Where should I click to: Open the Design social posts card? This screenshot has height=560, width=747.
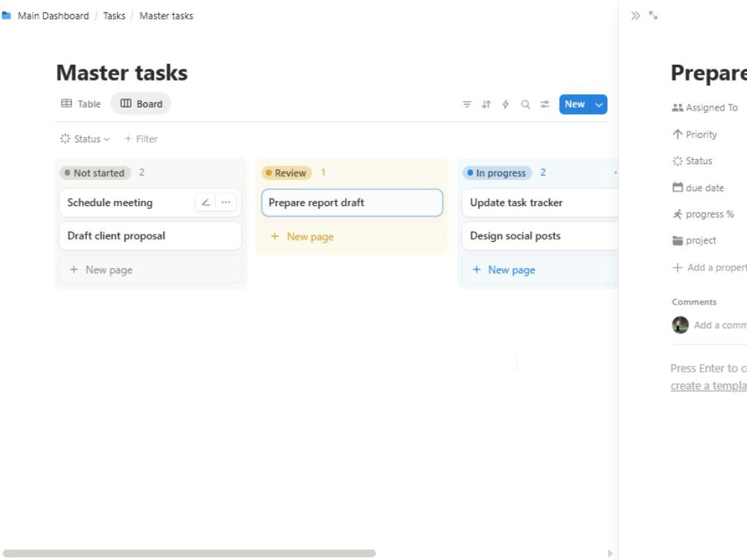click(x=540, y=236)
